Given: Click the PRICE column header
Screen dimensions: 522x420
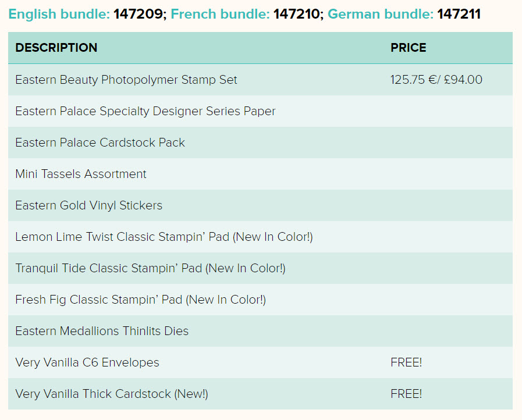Looking at the screenshot, I should pos(408,48).
